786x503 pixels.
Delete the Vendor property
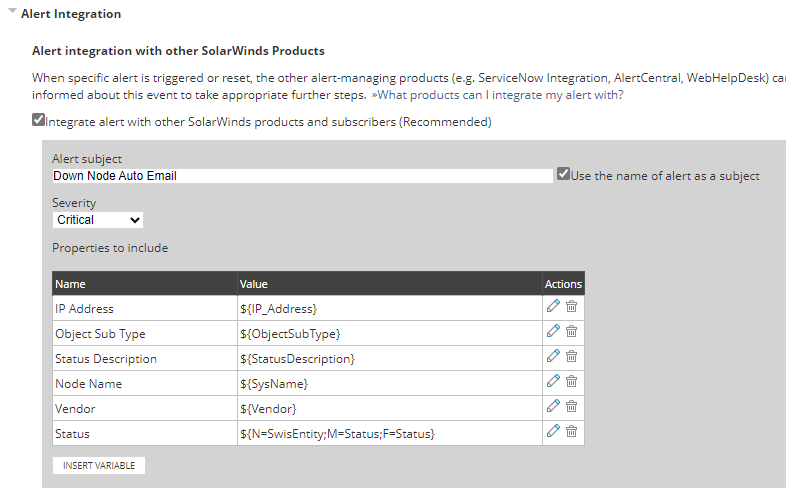(571, 406)
